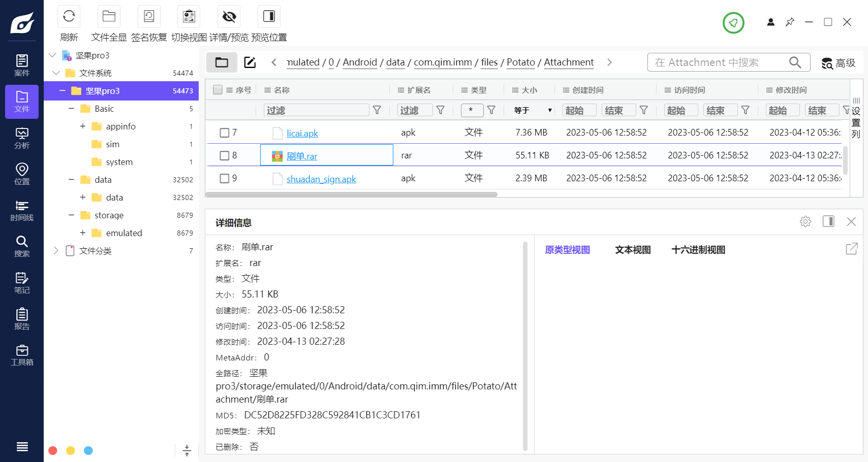
Task: Expand the 文件分类 tree node
Action: pos(56,250)
